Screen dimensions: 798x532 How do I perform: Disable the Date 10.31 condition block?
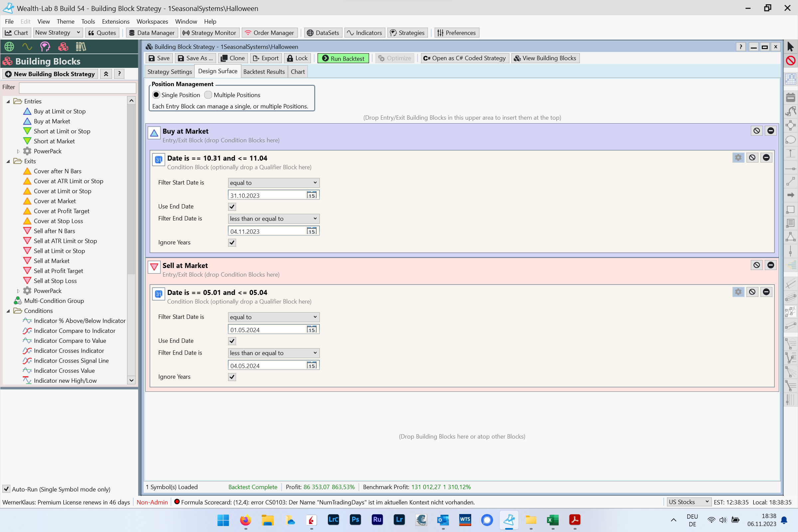tap(752, 157)
